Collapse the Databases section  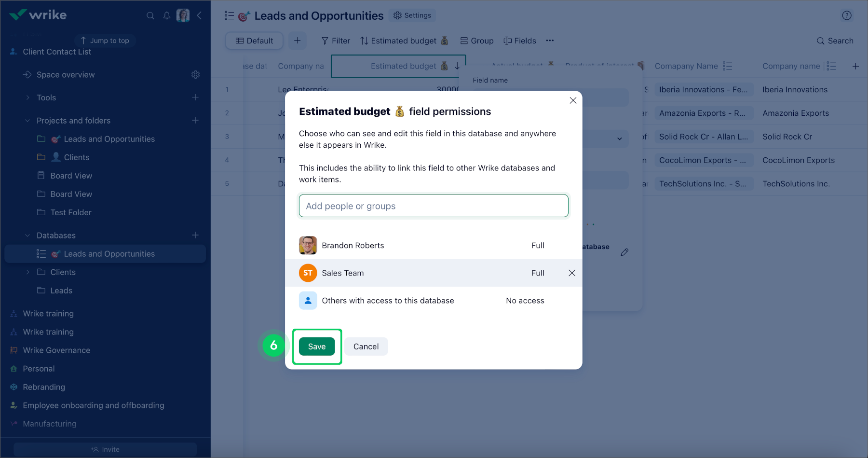click(27, 236)
